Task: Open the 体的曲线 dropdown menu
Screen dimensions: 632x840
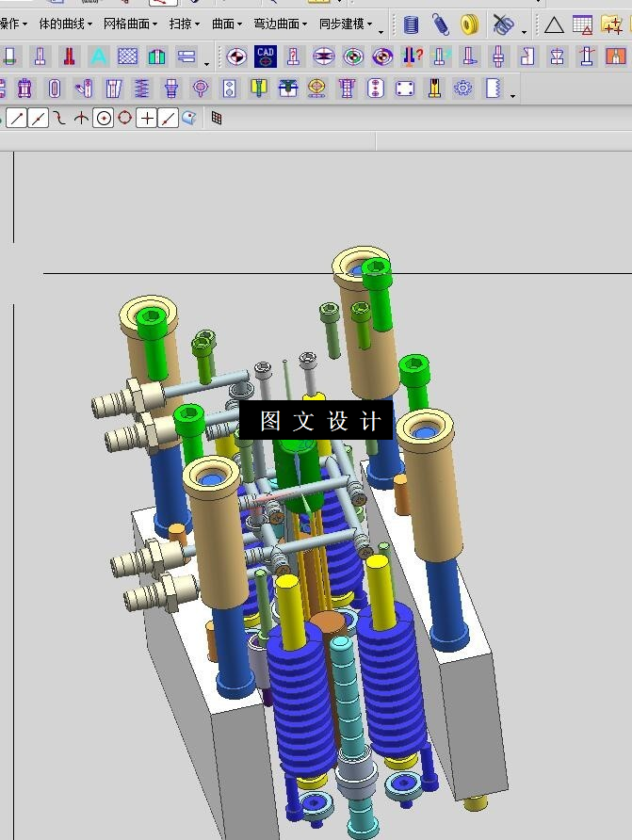Action: tap(66, 24)
